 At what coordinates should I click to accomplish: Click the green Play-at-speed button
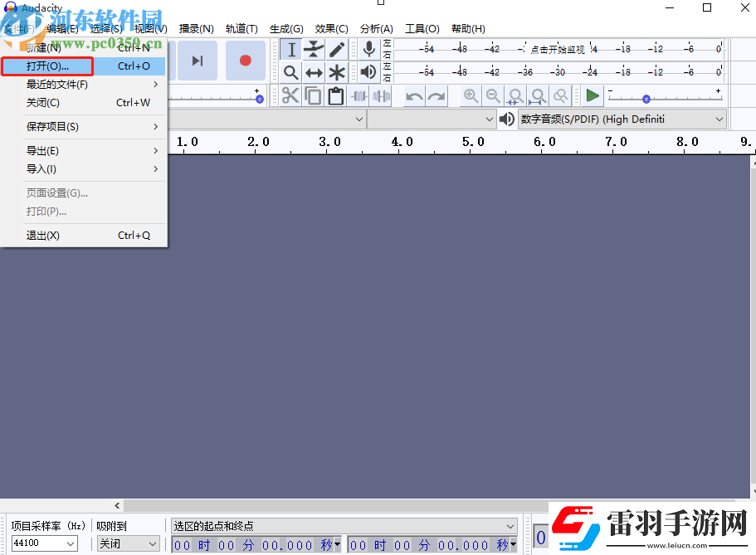tap(593, 95)
